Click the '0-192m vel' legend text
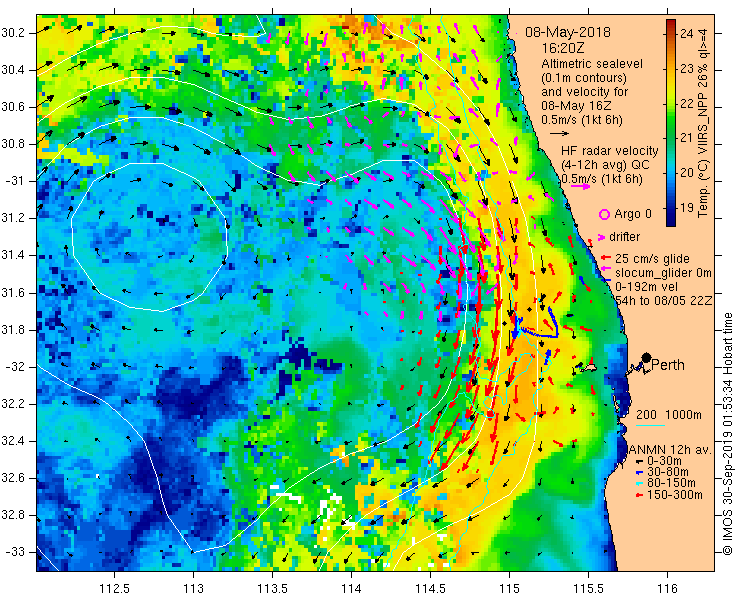740x600 pixels. (647, 287)
